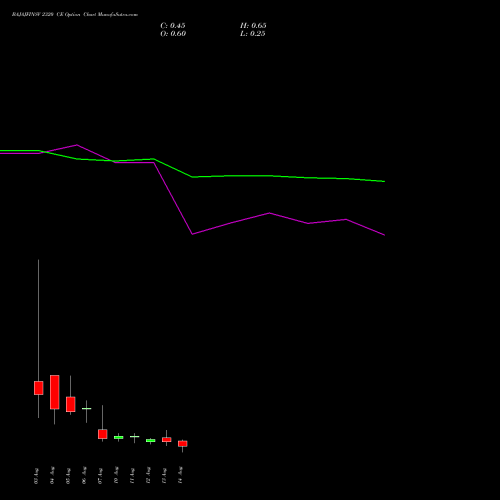Screen dimensions: 500x500
Task: Select the green 12 Aug candlestick
Action: [x=151, y=440]
